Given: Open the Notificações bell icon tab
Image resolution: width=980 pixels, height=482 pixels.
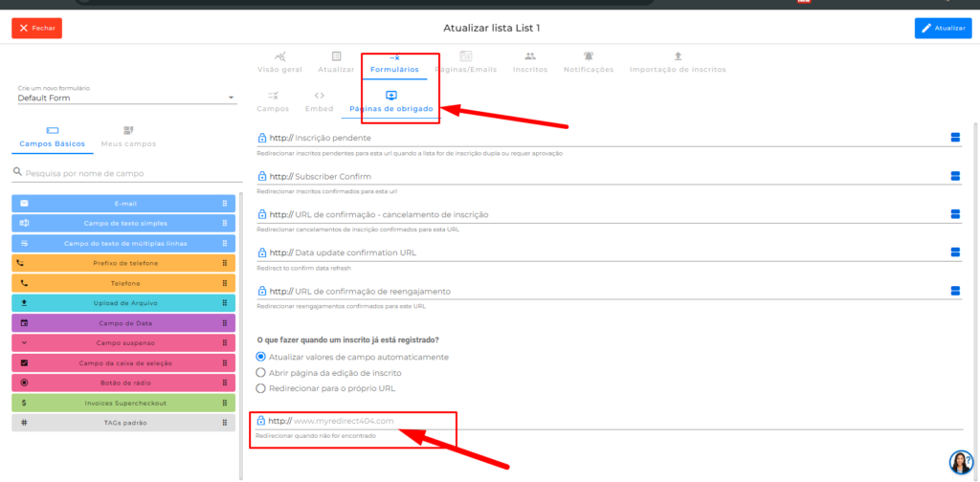Looking at the screenshot, I should [x=589, y=56].
